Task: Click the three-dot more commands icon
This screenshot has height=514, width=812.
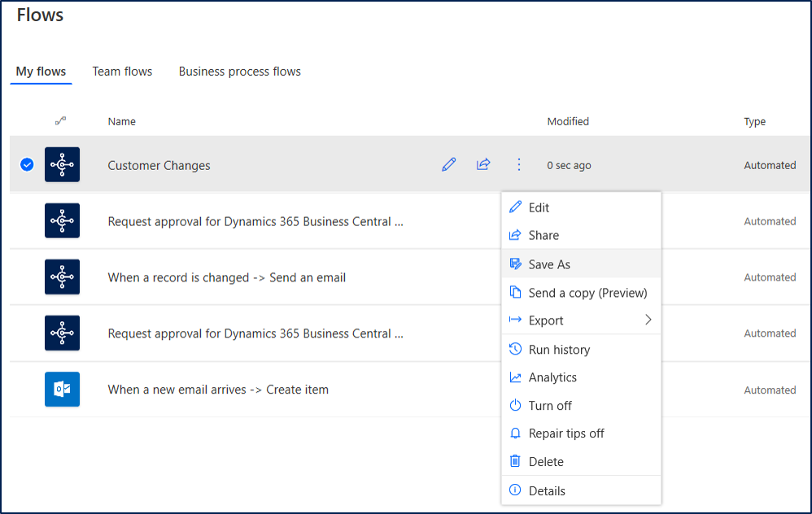Action: click(x=519, y=165)
